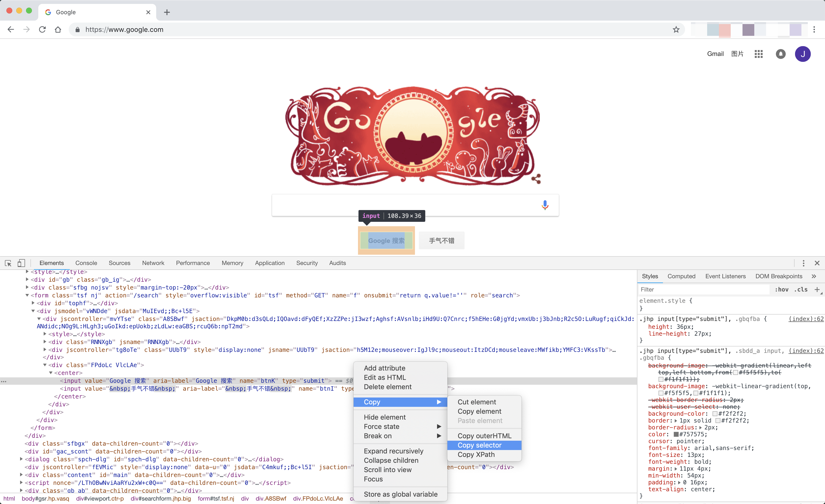Start voice search with the microphone
The image size is (825, 504).
pyautogui.click(x=545, y=205)
